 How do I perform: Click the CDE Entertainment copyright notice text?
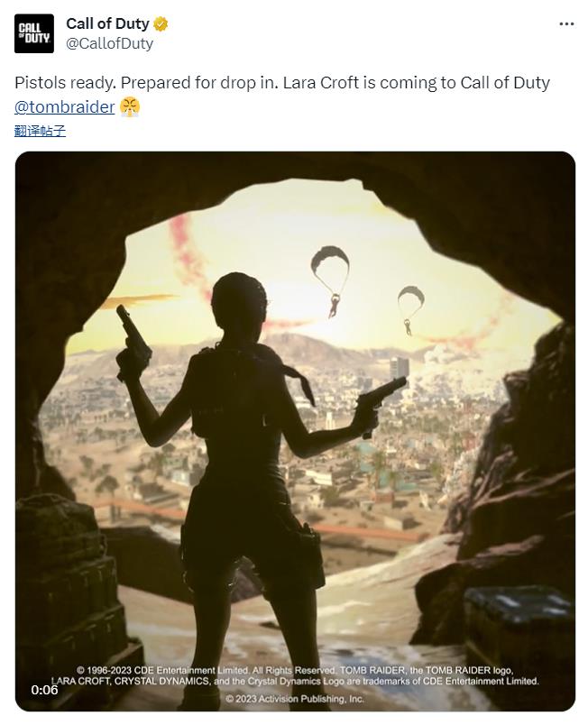(x=295, y=675)
